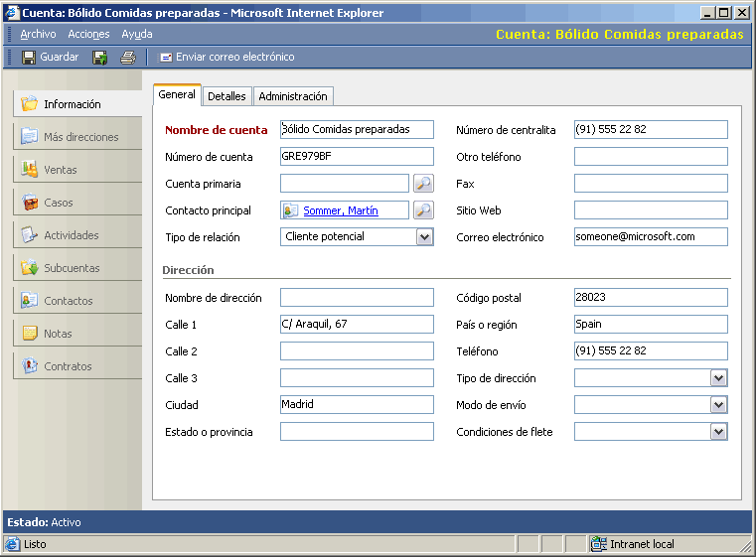Click the Actividades sidebar icon
Viewport: 756px width, 557px height.
point(30,234)
